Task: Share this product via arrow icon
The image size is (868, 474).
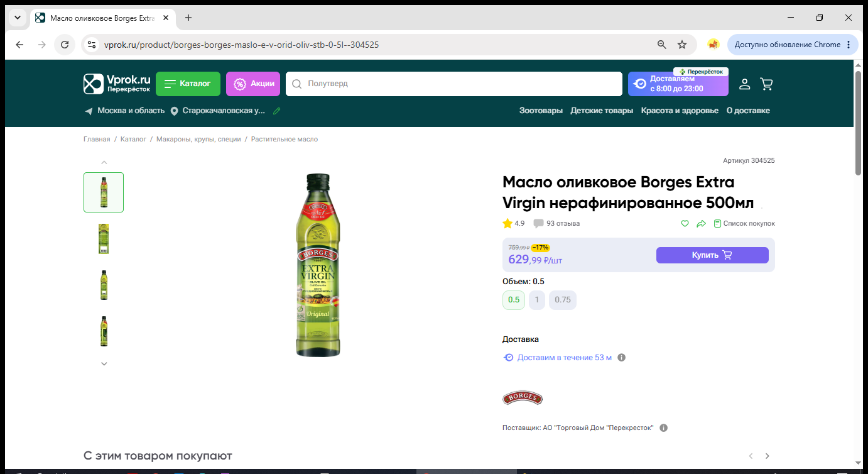Action: (x=702, y=223)
